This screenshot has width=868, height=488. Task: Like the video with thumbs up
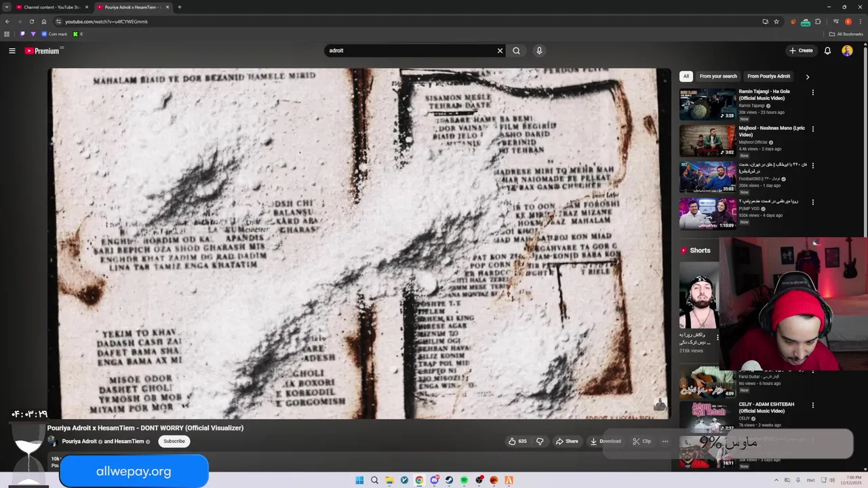(x=517, y=441)
